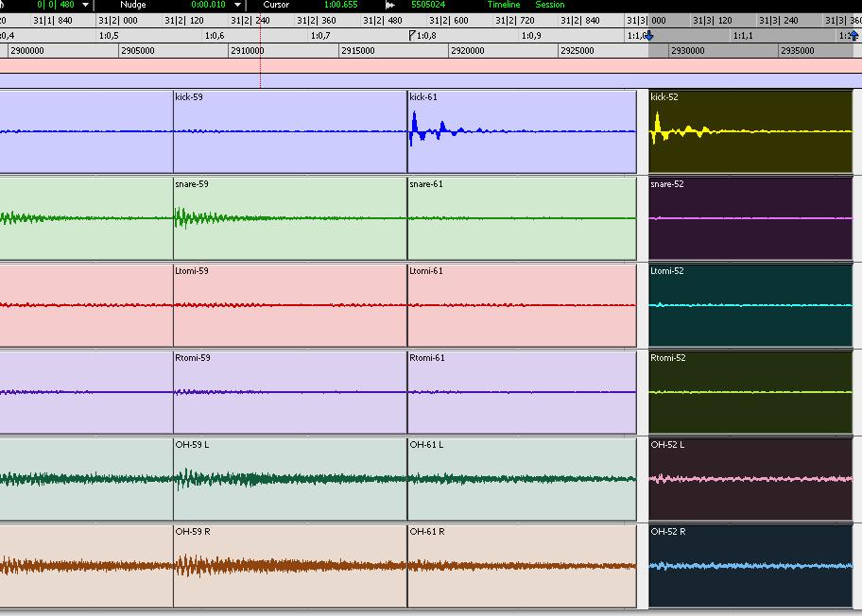Select the Timeline option
This screenshot has width=862, height=616.
[504, 5]
